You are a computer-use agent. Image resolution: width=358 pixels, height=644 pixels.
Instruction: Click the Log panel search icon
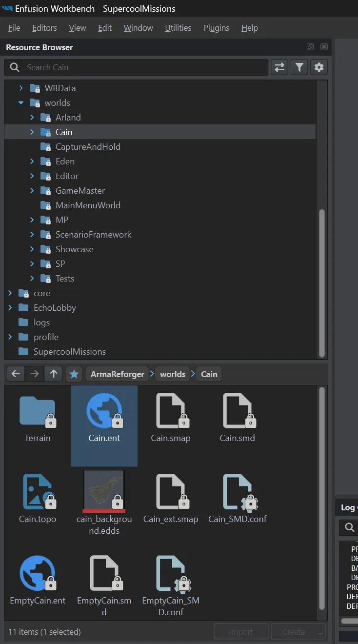[x=349, y=527]
